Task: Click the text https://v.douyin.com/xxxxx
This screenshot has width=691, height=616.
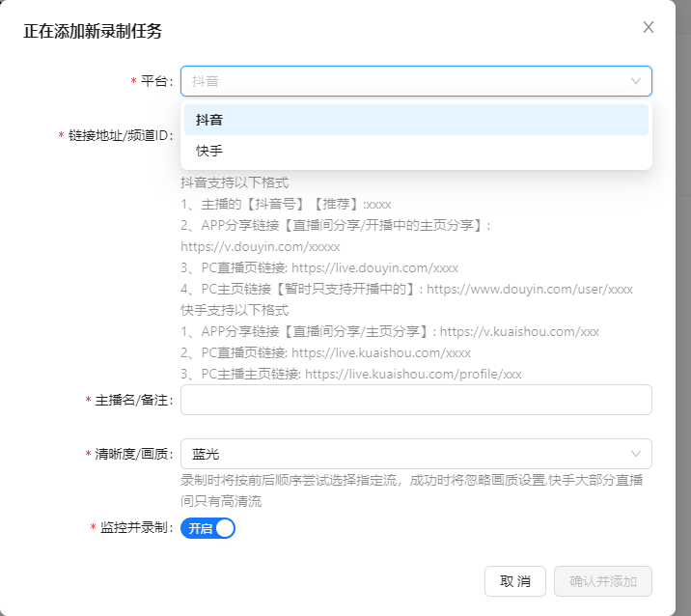Action: point(260,246)
